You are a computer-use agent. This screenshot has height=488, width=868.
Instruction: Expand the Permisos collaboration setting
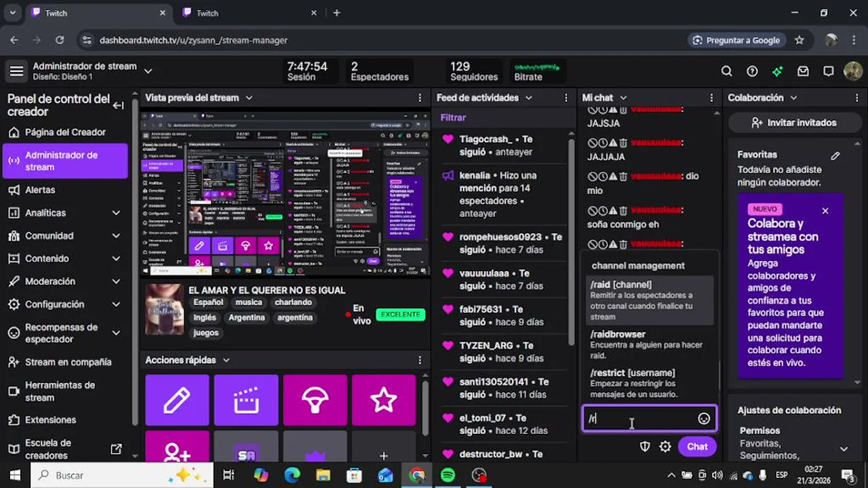click(844, 449)
